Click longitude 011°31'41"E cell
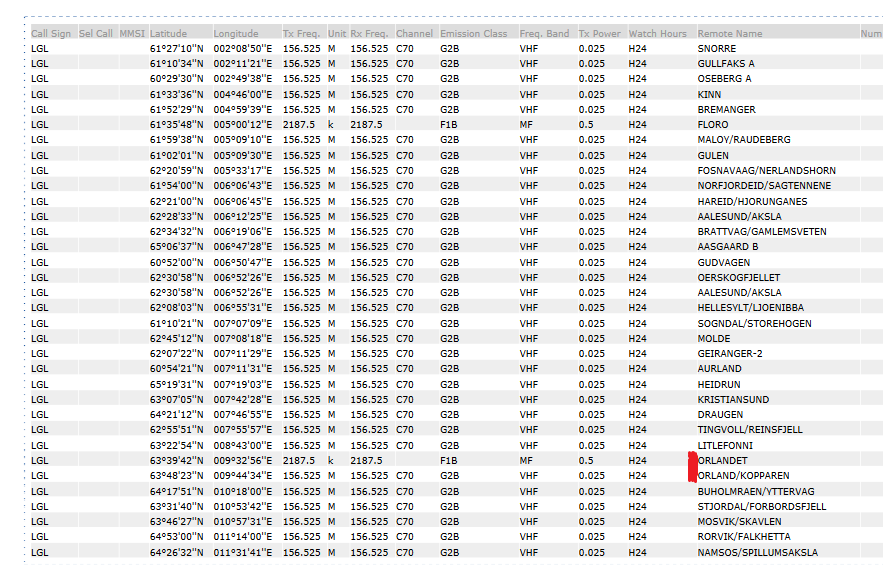The image size is (883, 583). pos(242,553)
